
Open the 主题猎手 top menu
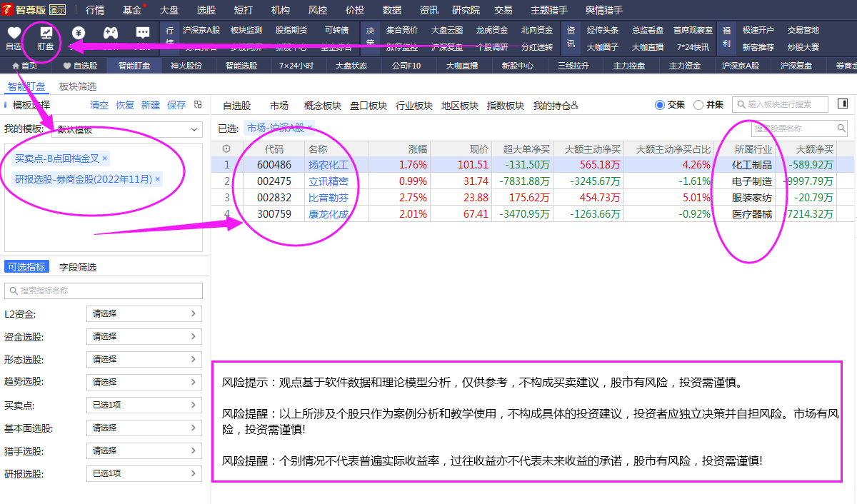coord(549,10)
